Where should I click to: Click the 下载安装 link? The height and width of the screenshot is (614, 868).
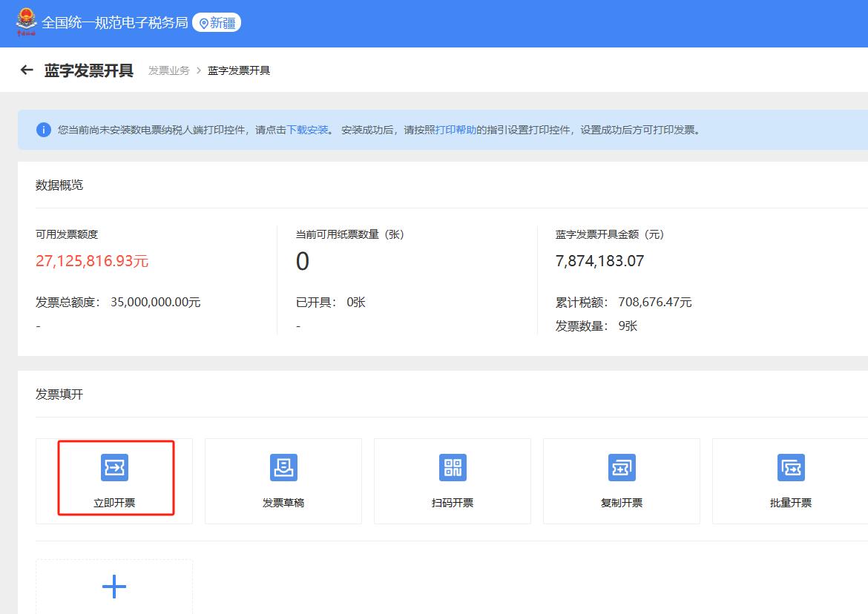click(307, 130)
